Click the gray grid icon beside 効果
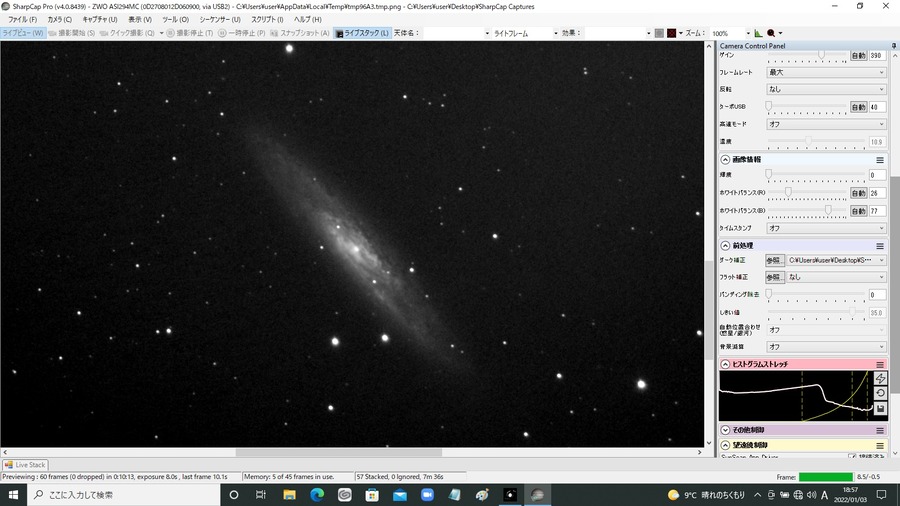This screenshot has height=506, width=900. [x=659, y=33]
